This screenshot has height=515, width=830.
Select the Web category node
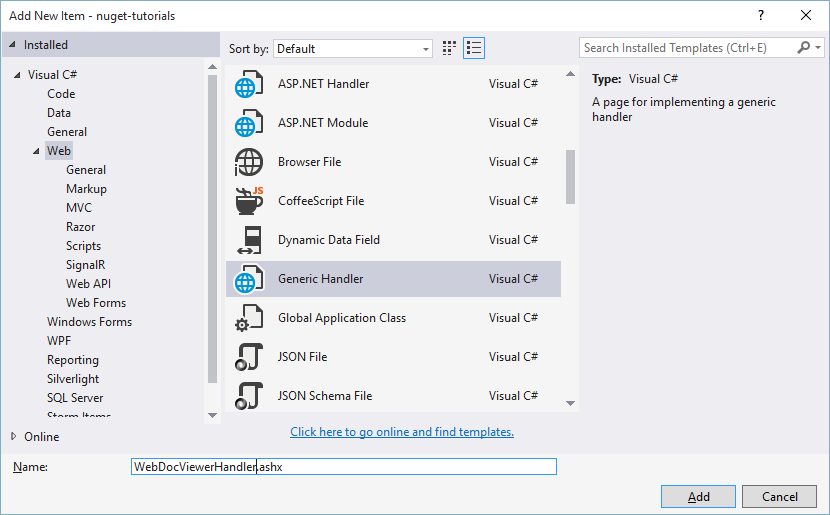tap(59, 151)
